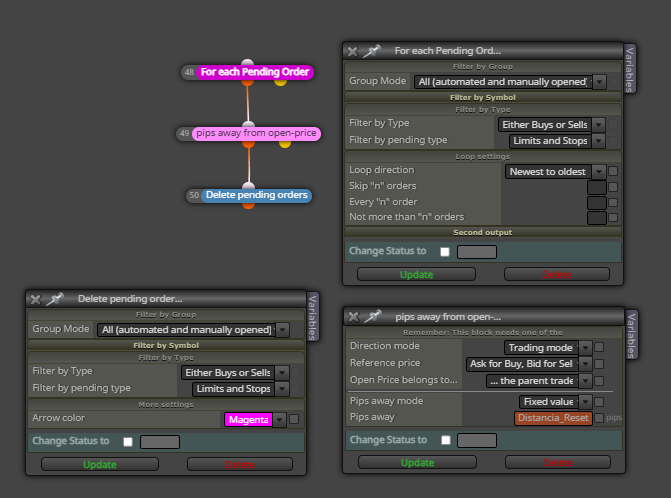671x498 pixels.
Task: Click orange output dot of block 48
Action: [247, 81]
